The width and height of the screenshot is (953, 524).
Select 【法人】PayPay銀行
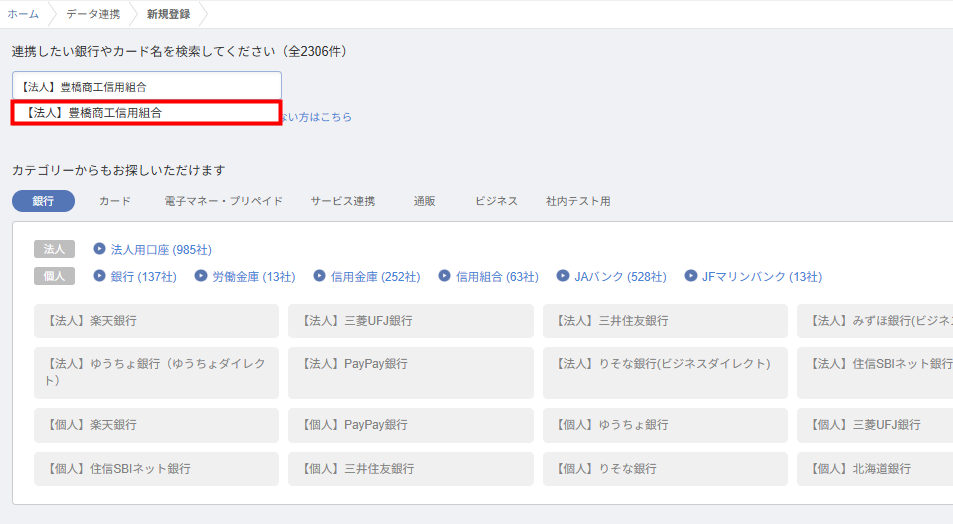click(411, 373)
